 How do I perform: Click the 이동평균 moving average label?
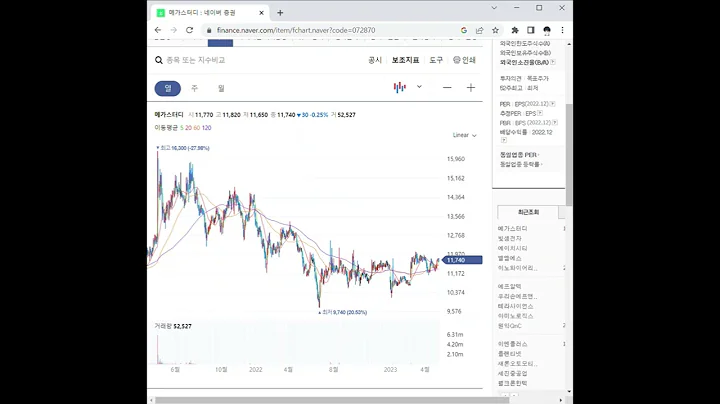[x=166, y=128]
